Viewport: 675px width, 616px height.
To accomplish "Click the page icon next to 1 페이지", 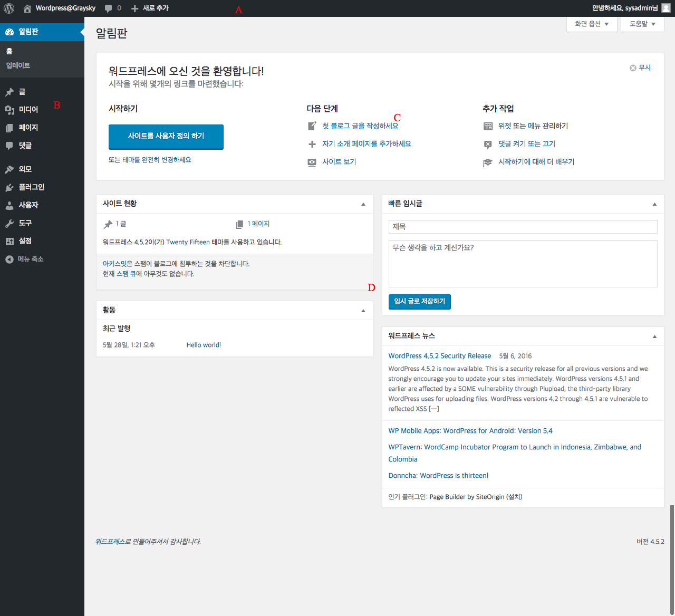I will coord(240,224).
